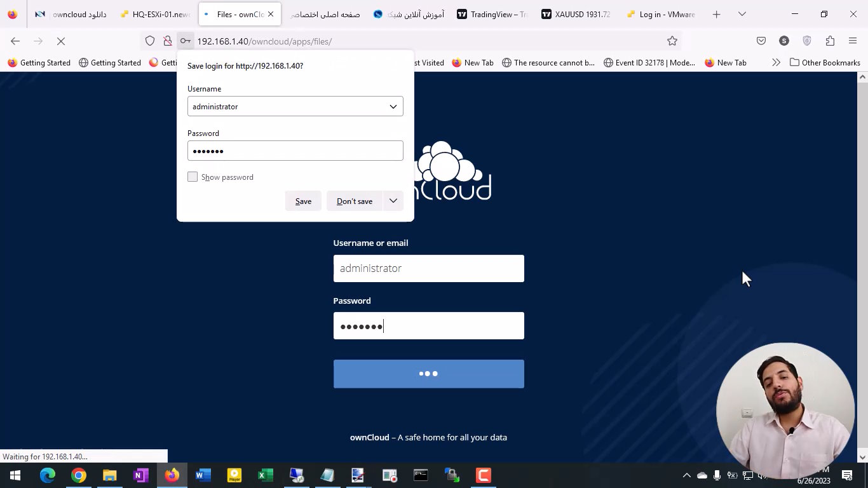Image resolution: width=868 pixels, height=488 pixels.
Task: Open the network tray icon
Action: tap(748, 475)
